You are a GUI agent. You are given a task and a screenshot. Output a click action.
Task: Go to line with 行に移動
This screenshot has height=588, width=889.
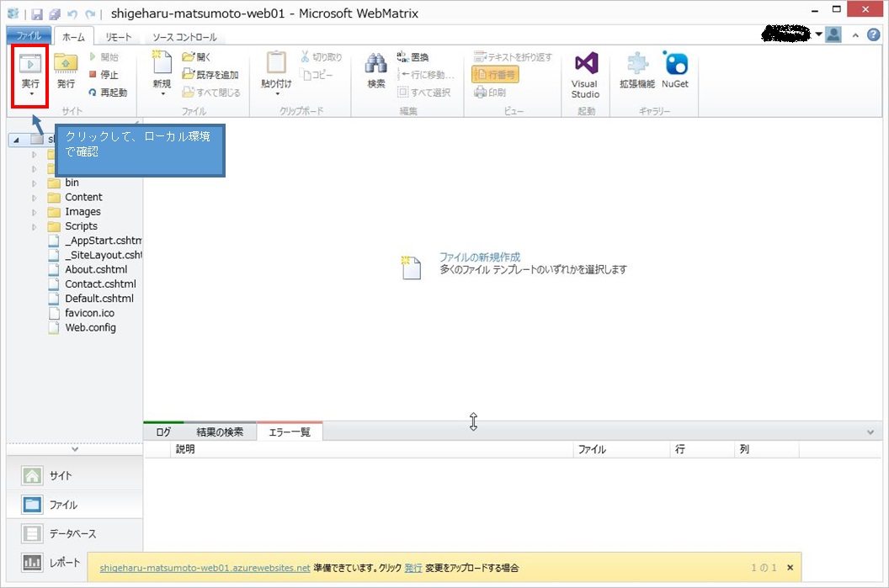[x=425, y=74]
